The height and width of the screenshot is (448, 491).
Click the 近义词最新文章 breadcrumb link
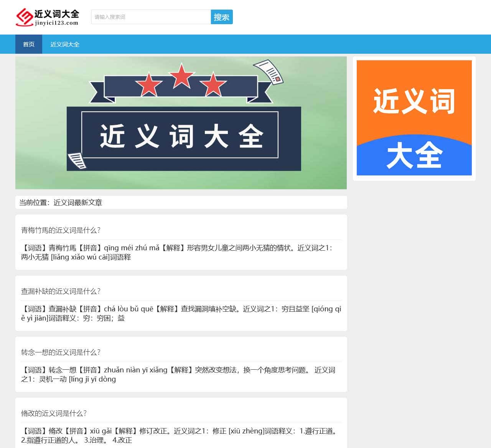[77, 202]
